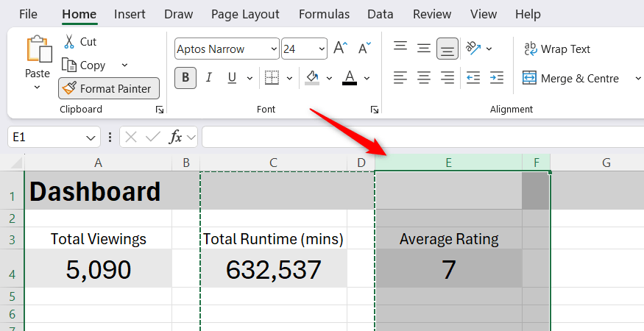Screen dimensions: 644x331
Task: Apply font colour with the A colour icon
Action: click(x=349, y=78)
